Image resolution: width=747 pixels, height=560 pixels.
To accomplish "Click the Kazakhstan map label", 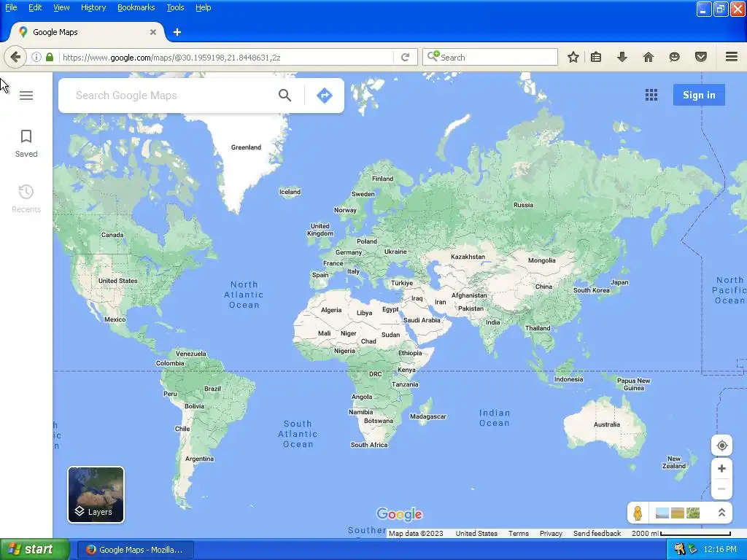I will coord(468,257).
